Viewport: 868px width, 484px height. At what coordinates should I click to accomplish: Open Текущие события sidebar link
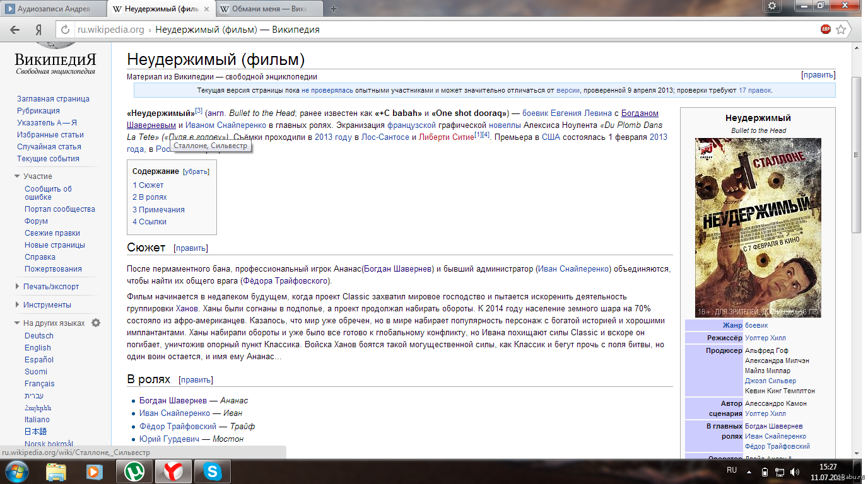point(48,159)
